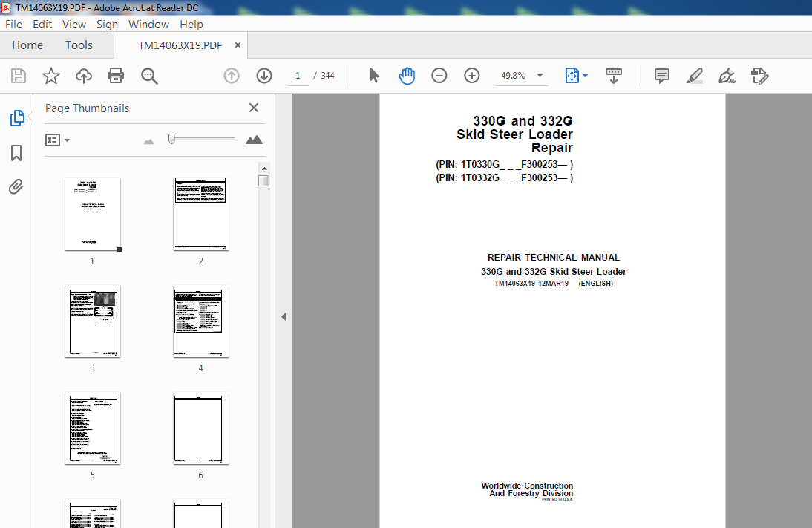The height and width of the screenshot is (528, 812).
Task: Click the fit page icon
Action: 572,76
